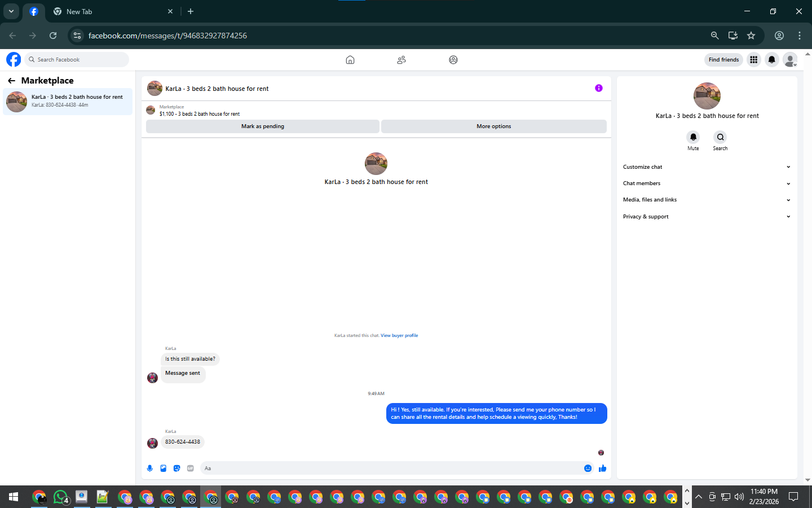The width and height of the screenshot is (812, 508).
Task: Expand Chat members section
Action: 707,183
